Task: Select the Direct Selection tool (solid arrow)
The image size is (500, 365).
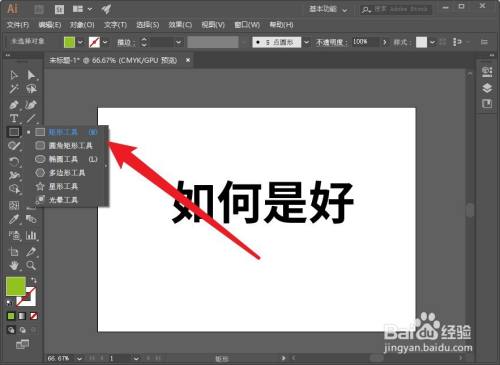Action: pos(31,75)
